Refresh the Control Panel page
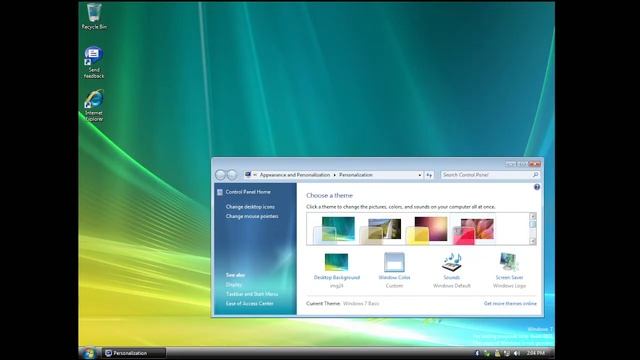The image size is (640, 360). pos(429,175)
